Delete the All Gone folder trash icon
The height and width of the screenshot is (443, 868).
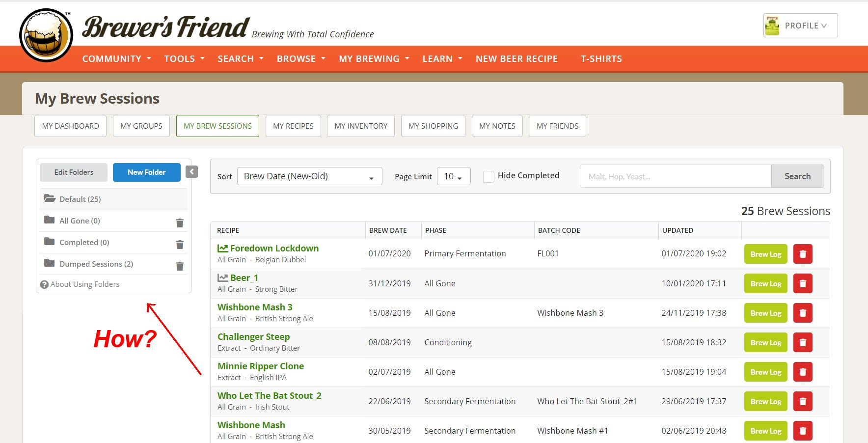180,223
